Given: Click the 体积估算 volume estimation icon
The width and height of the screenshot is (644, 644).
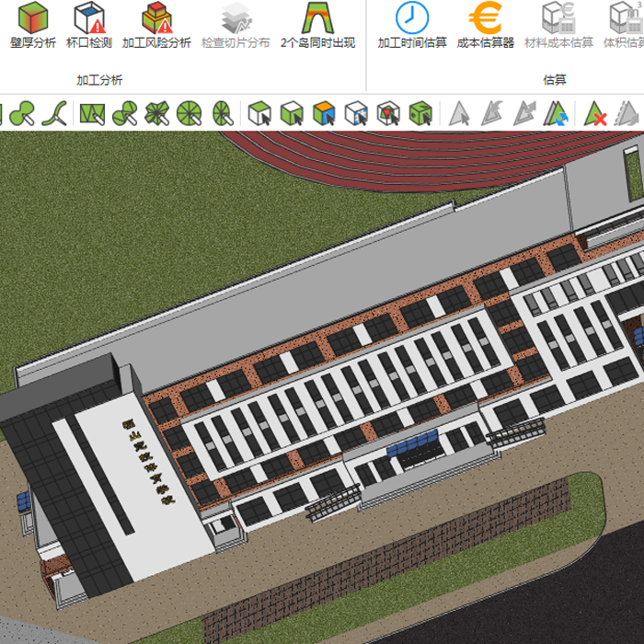Looking at the screenshot, I should (627, 18).
